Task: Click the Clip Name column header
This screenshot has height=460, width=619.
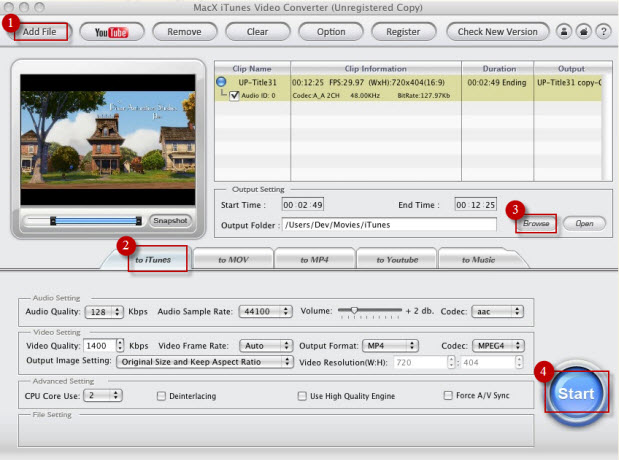Action: [x=252, y=68]
